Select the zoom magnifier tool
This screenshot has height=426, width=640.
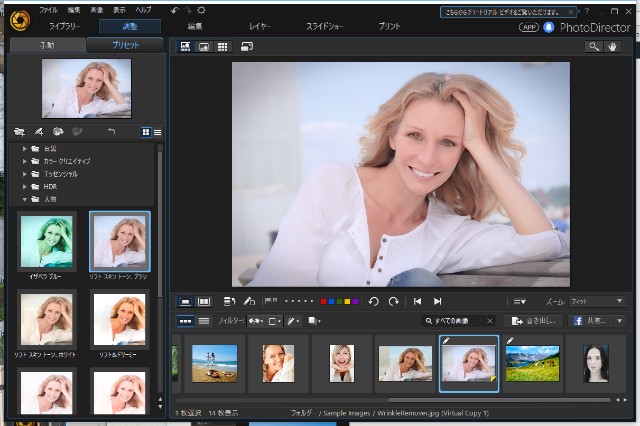click(594, 46)
